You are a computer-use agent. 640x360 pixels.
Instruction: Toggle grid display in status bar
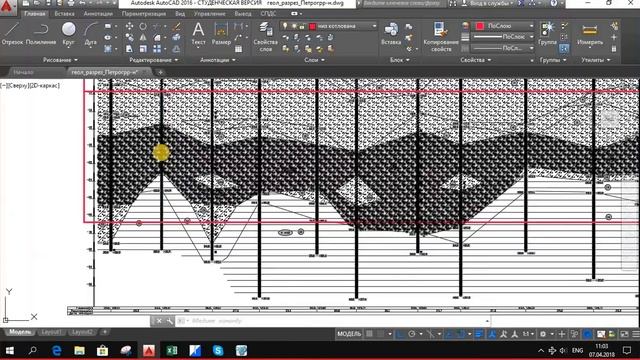(x=369, y=334)
